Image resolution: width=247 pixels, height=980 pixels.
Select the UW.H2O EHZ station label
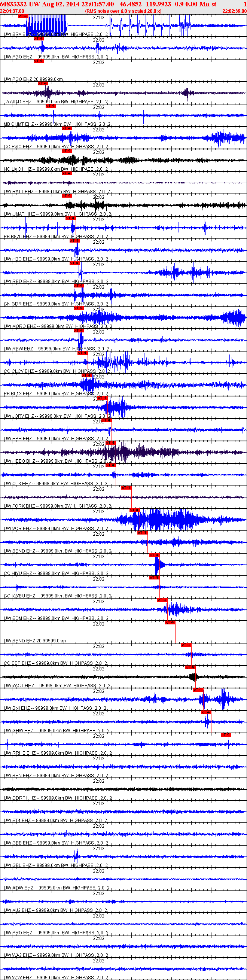(56, 259)
